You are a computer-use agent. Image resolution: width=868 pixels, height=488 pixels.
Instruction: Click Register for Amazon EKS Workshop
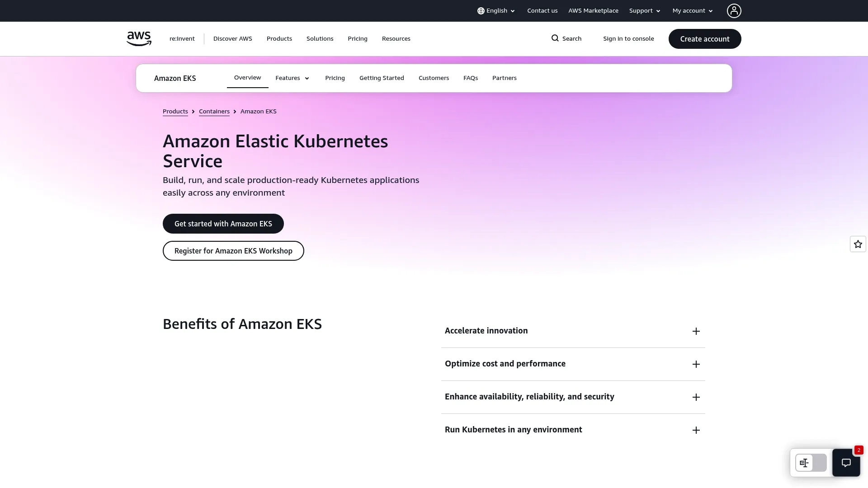coord(233,251)
